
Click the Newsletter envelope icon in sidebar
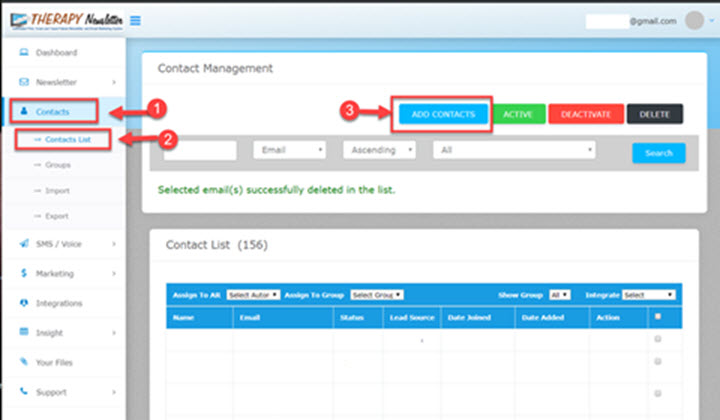point(23,81)
